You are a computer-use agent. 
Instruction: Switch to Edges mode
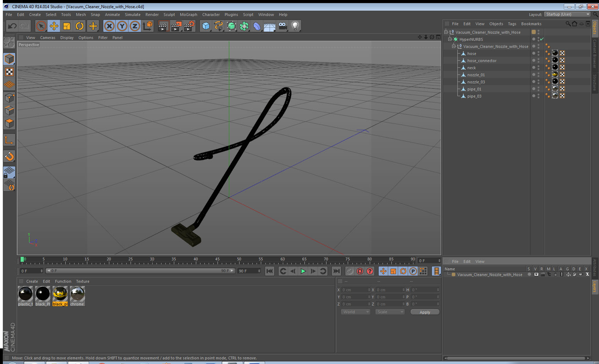pyautogui.click(x=9, y=111)
